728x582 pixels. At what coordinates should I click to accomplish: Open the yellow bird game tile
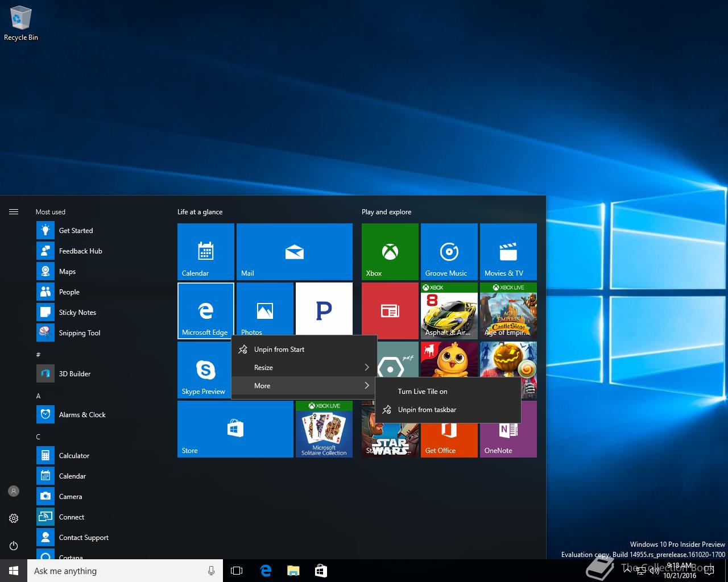point(449,359)
